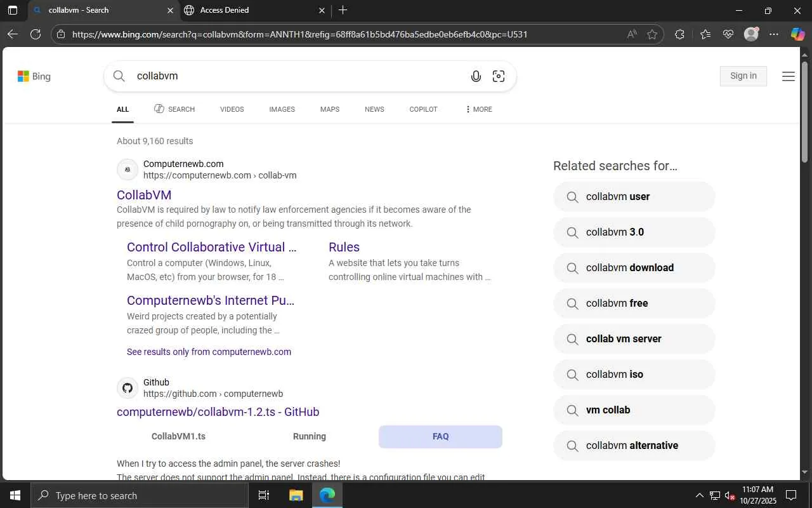Click the search magnifier icon in Bing box

coord(119,76)
